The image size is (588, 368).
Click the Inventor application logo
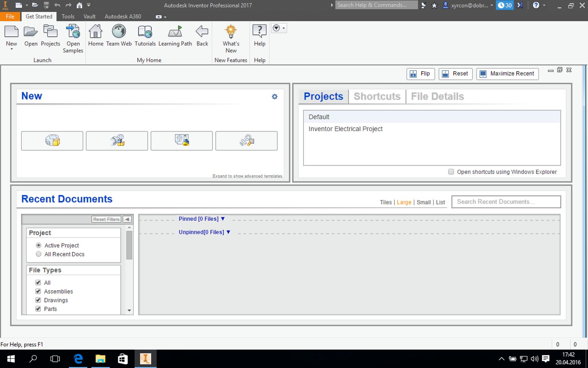coord(5,5)
